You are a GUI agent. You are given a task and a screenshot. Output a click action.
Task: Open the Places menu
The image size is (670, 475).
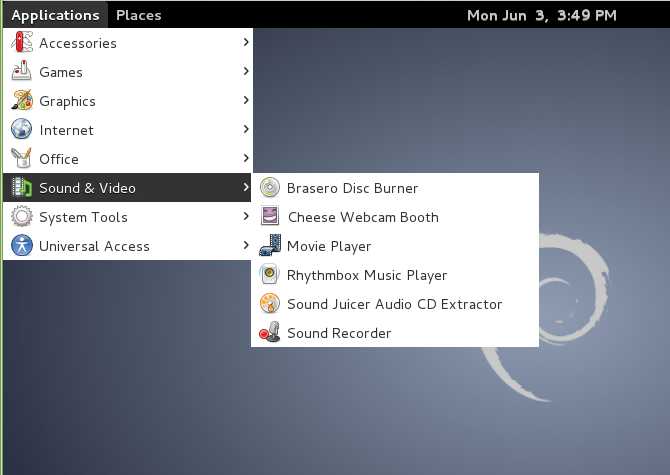coord(138,15)
